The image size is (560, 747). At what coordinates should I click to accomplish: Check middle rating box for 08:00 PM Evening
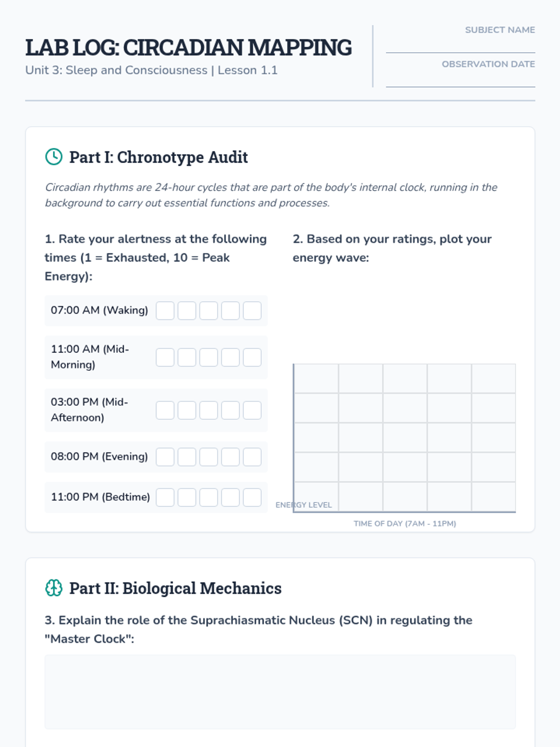(209, 457)
